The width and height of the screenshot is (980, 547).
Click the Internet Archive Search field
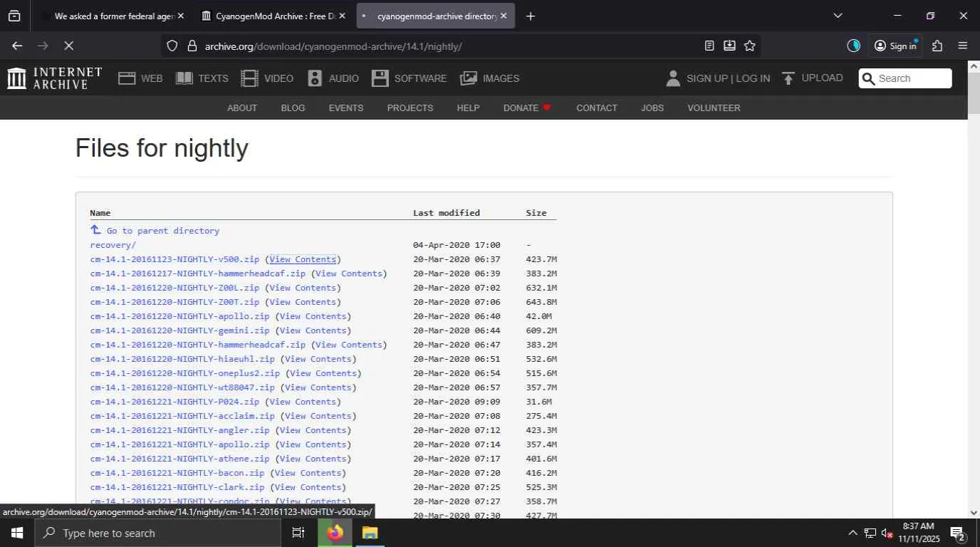(x=905, y=78)
